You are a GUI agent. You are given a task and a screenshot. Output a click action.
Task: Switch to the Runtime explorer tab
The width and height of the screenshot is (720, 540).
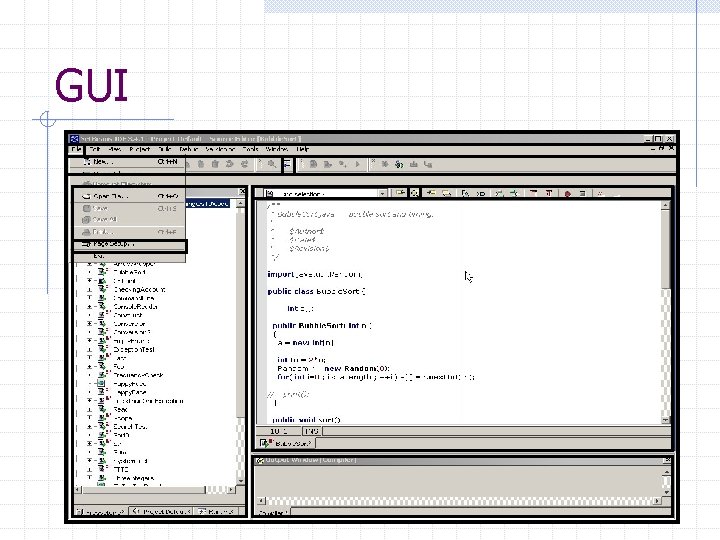coord(216,512)
